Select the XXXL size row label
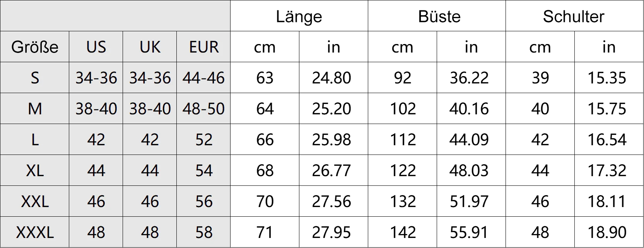644x248 pixels. tap(35, 232)
